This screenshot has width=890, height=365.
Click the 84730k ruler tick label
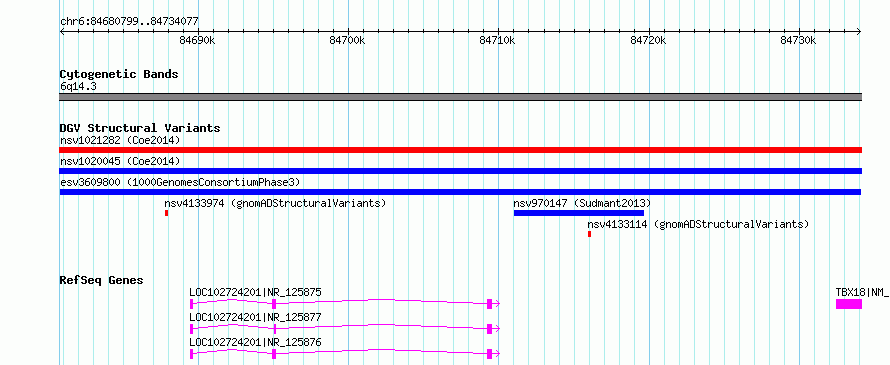tap(799, 40)
